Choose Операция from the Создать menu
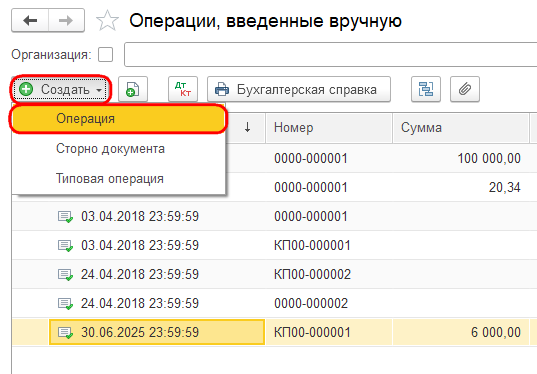537x374 pixels. pos(118,119)
